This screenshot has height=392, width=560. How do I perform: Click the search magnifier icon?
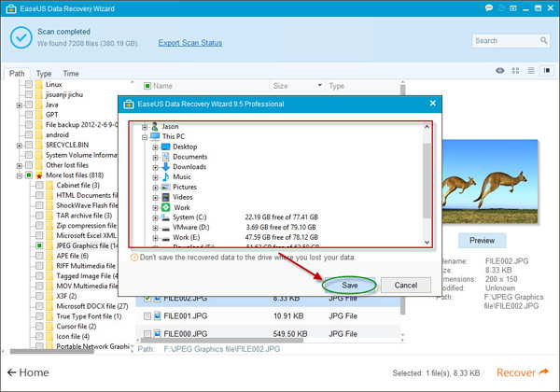(x=543, y=40)
